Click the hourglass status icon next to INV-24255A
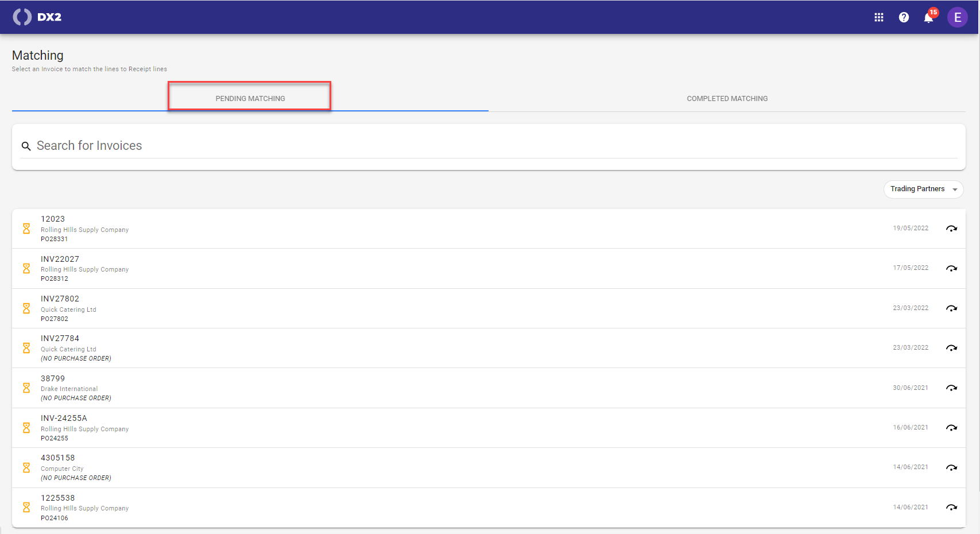 26,427
